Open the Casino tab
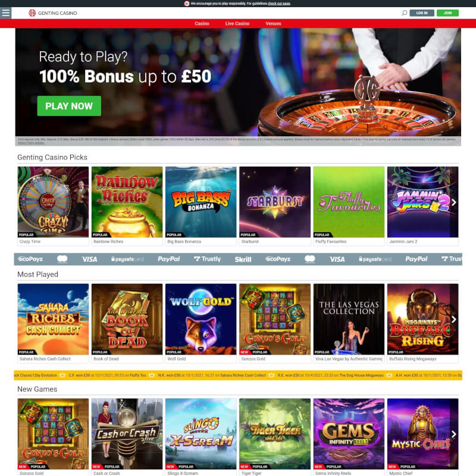The height and width of the screenshot is (476, 476). [202, 23]
